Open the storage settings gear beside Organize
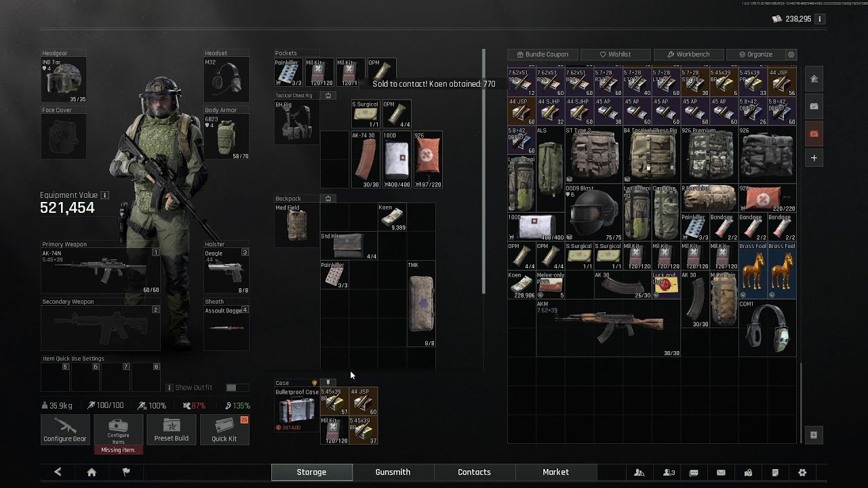This screenshot has width=868, height=488. [x=791, y=54]
